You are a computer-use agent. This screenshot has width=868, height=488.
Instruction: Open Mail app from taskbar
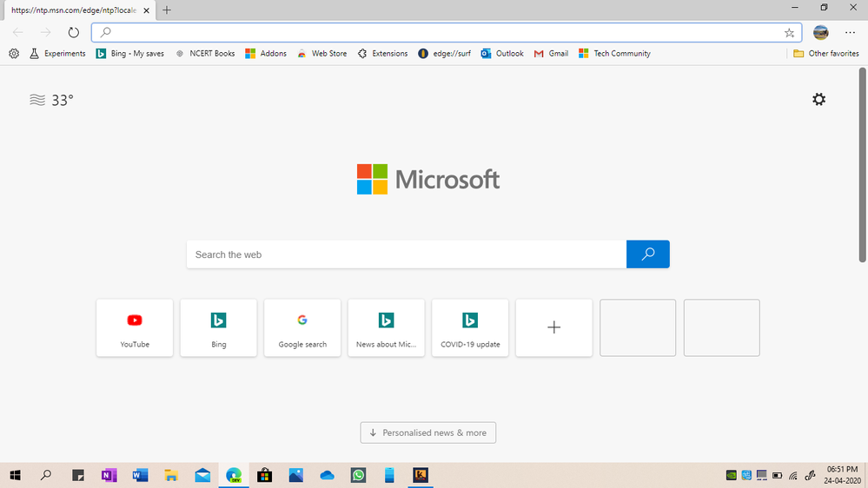coord(202,475)
